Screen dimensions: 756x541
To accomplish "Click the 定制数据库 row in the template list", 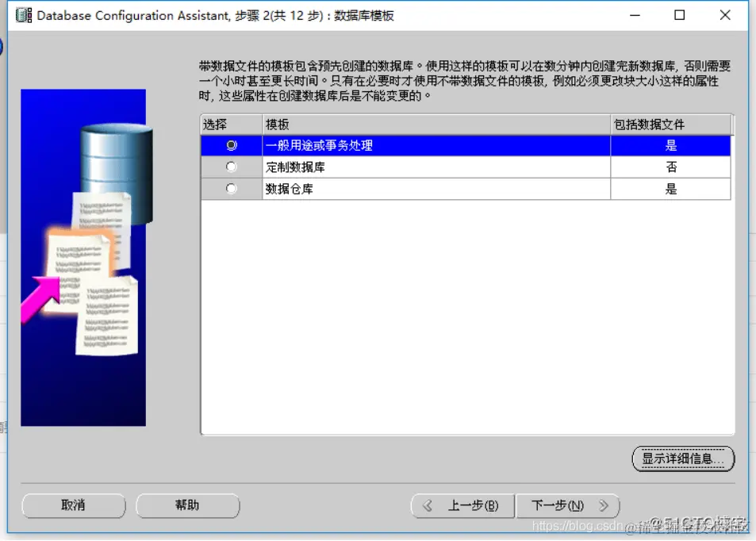I will tap(357, 167).
